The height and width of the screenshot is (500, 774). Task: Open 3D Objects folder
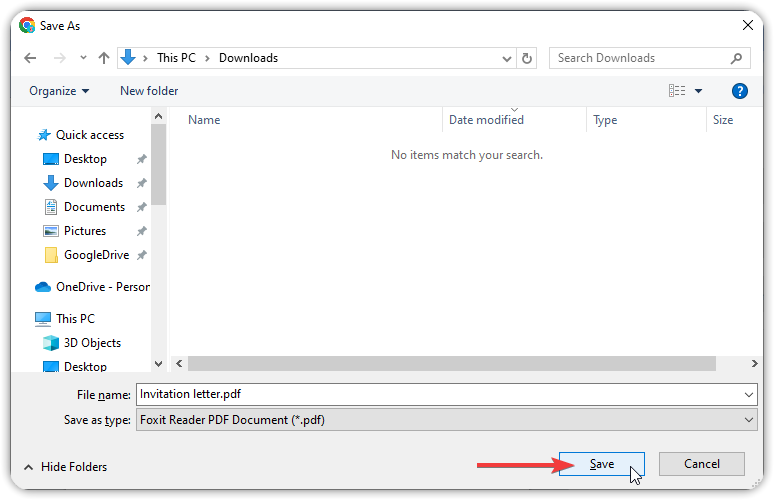92,343
